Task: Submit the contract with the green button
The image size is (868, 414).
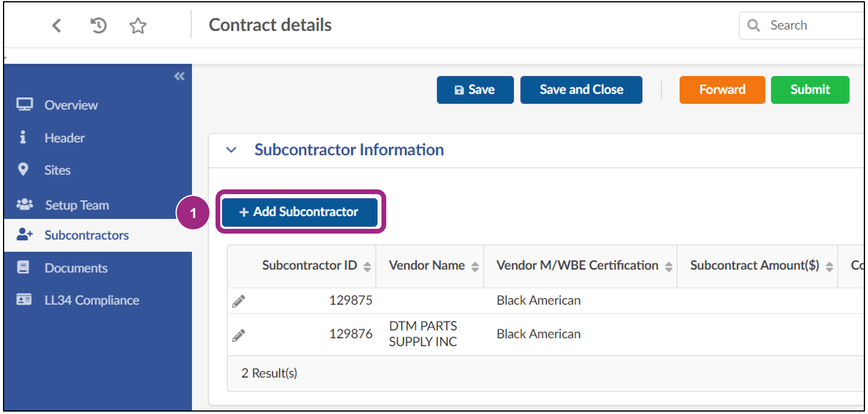Action: 810,90
